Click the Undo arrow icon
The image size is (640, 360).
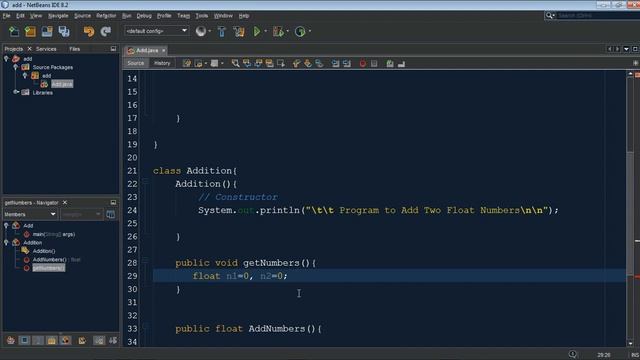click(x=89, y=31)
